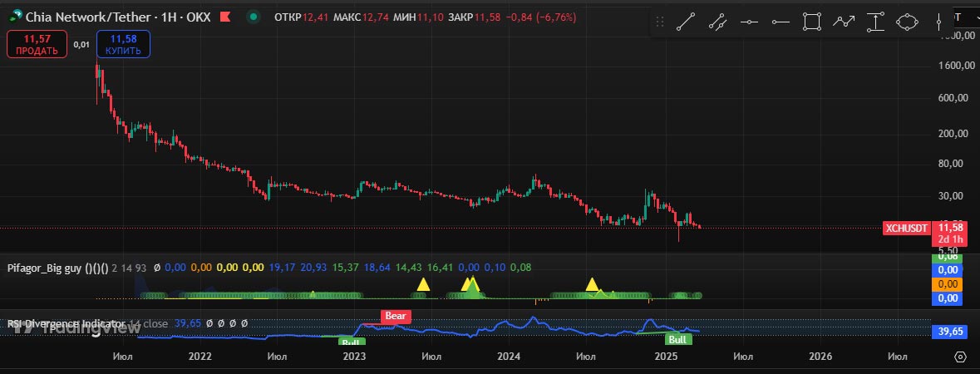980x374 pixels.
Task: Click the 11,57 ПРОДАТЬ sell button
Action: pos(37,44)
